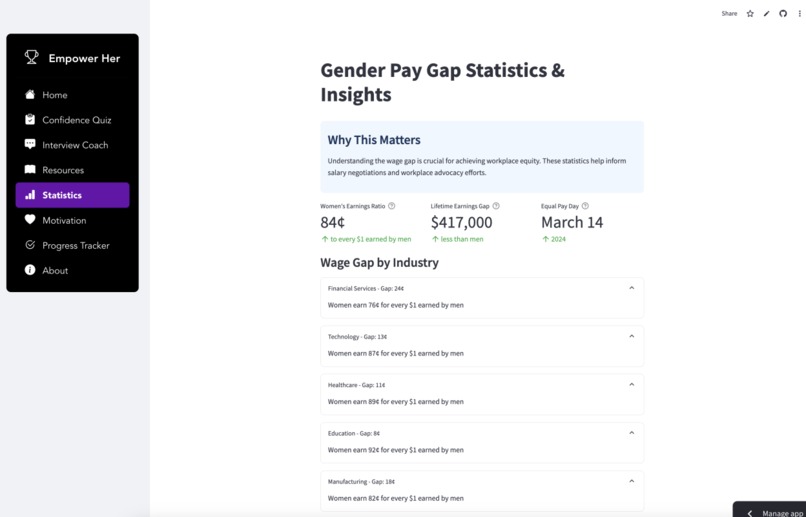Click the Empower Her trophy icon
Viewport: 806px width, 517px height.
[31, 57]
